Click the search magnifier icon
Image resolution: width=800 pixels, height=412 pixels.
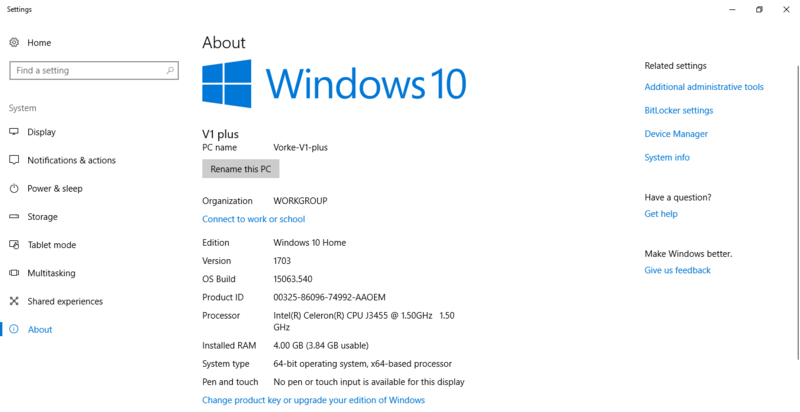(x=170, y=70)
